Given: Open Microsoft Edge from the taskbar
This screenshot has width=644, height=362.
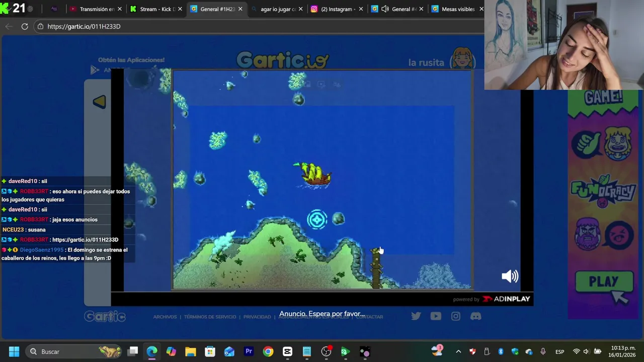Looking at the screenshot, I should (152, 351).
